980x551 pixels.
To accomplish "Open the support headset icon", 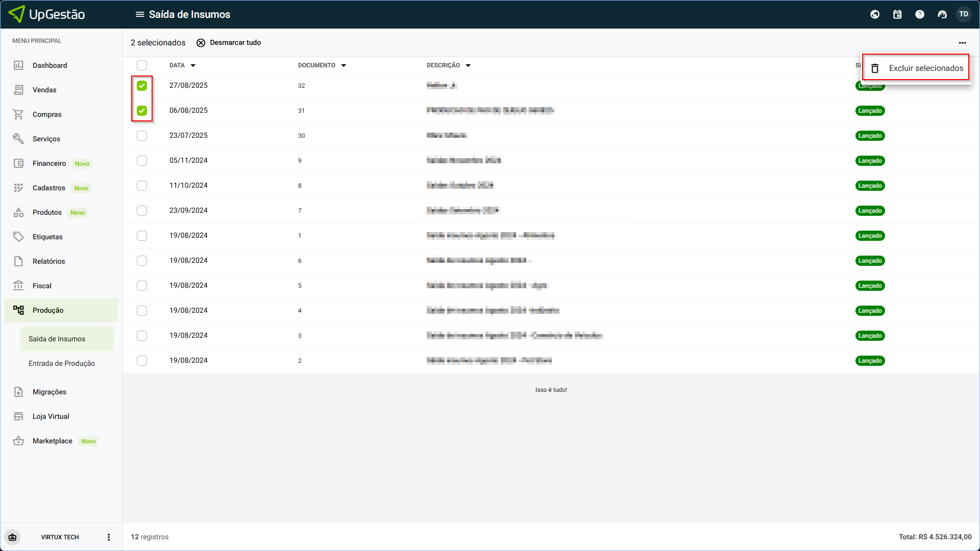I will coord(942,14).
